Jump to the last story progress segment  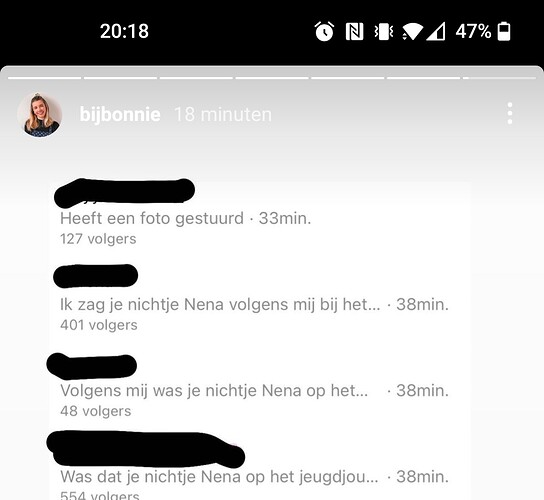(500, 78)
